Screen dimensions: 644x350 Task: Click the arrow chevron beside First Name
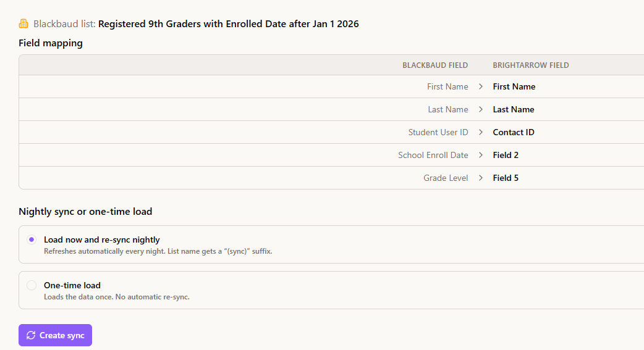[x=481, y=86]
